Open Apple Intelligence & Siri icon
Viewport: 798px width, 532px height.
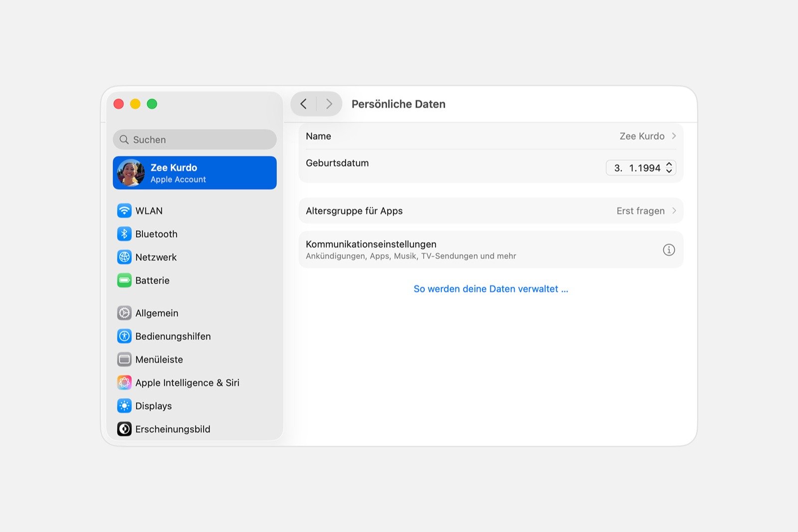click(124, 383)
